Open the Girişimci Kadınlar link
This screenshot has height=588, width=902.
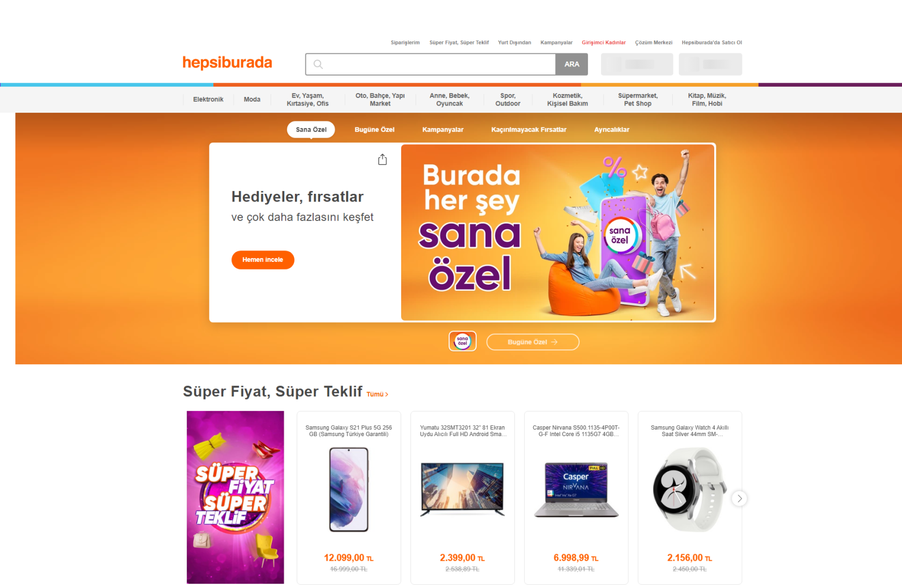pos(604,42)
